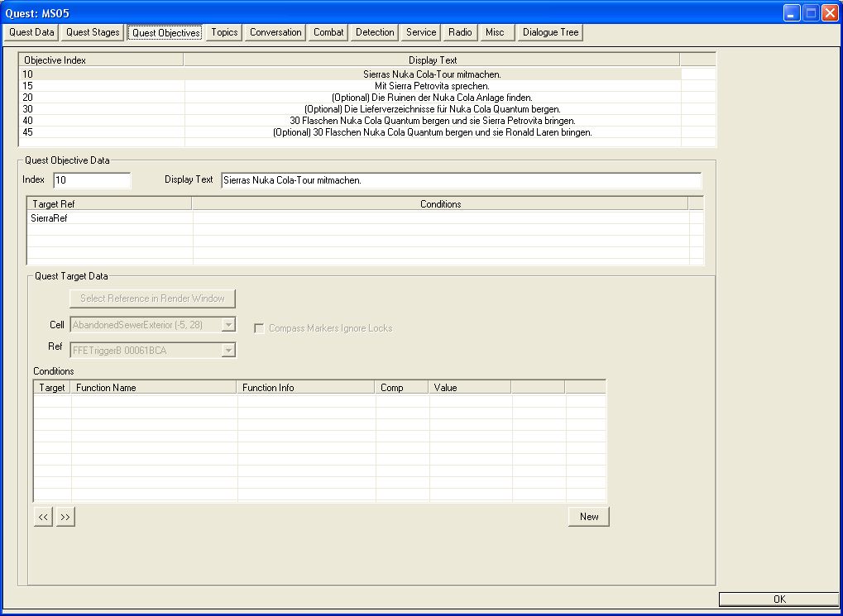
Task: Select objective about Lieferverzeichnisse für Nuka Cola Quantum
Action: [x=368, y=109]
